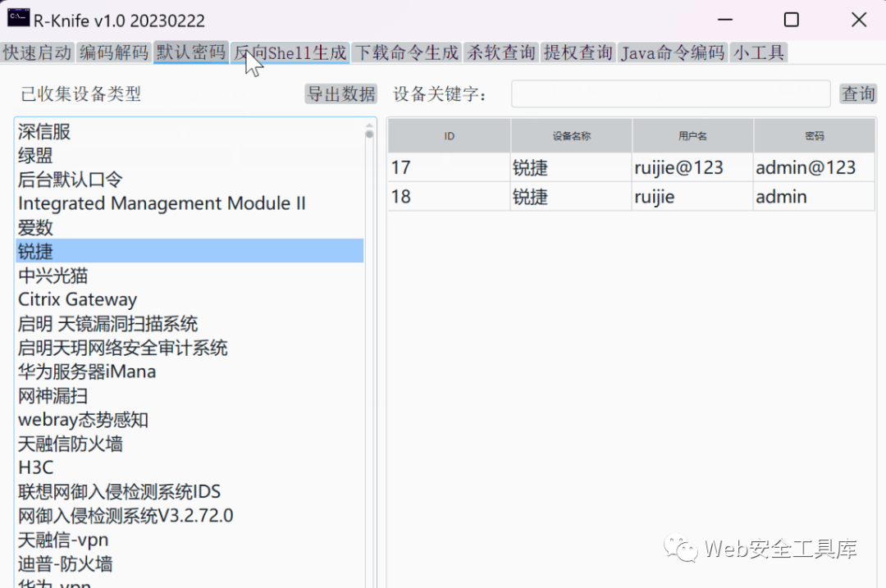886x588 pixels.
Task: Close the R-Knife window
Action: (x=859, y=20)
